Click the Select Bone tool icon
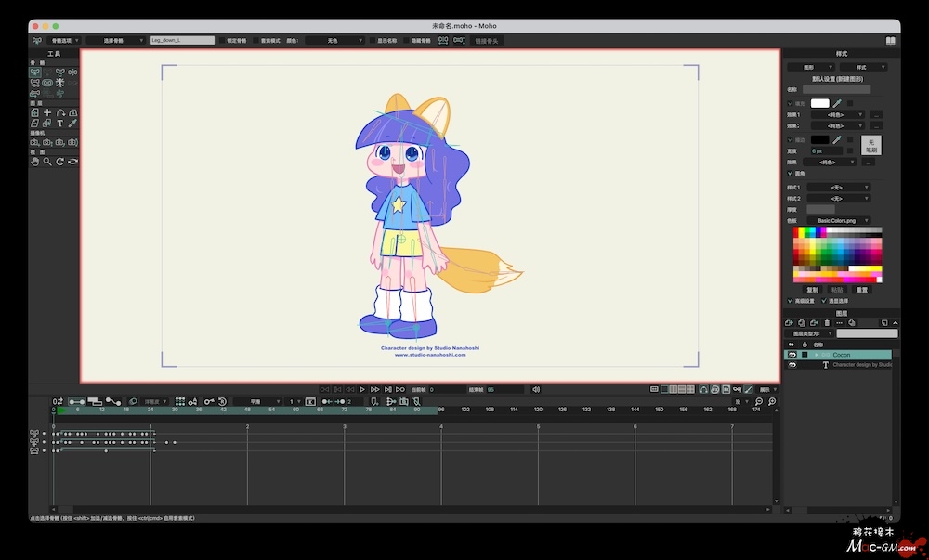Image resolution: width=929 pixels, height=560 pixels. (x=35, y=72)
